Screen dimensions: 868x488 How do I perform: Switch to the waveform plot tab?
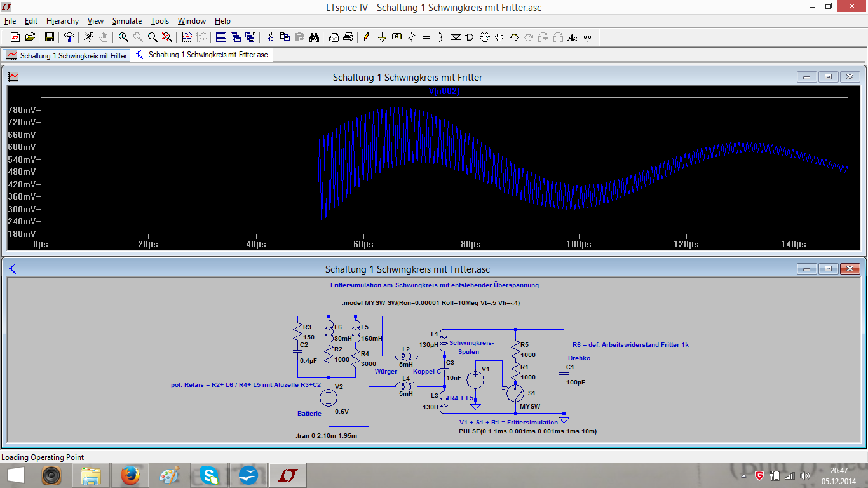coord(67,55)
